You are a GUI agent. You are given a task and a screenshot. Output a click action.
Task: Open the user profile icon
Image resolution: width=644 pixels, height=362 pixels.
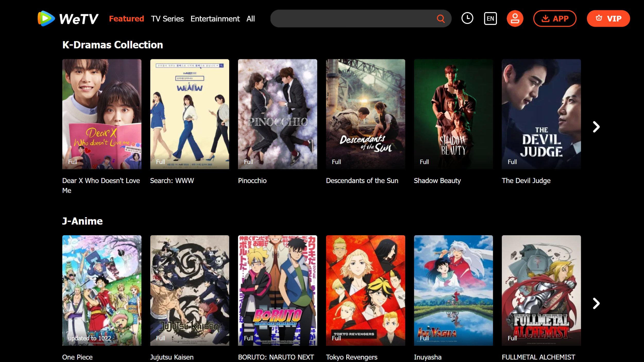click(515, 19)
